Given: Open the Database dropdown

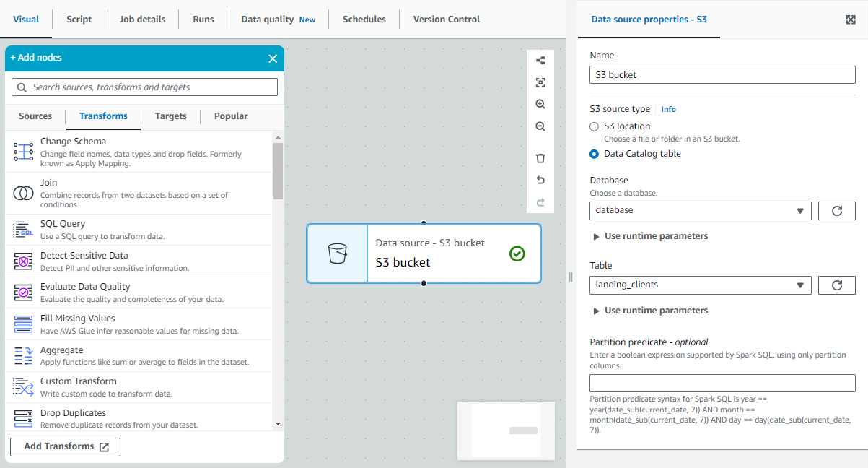Looking at the screenshot, I should pyautogui.click(x=700, y=211).
